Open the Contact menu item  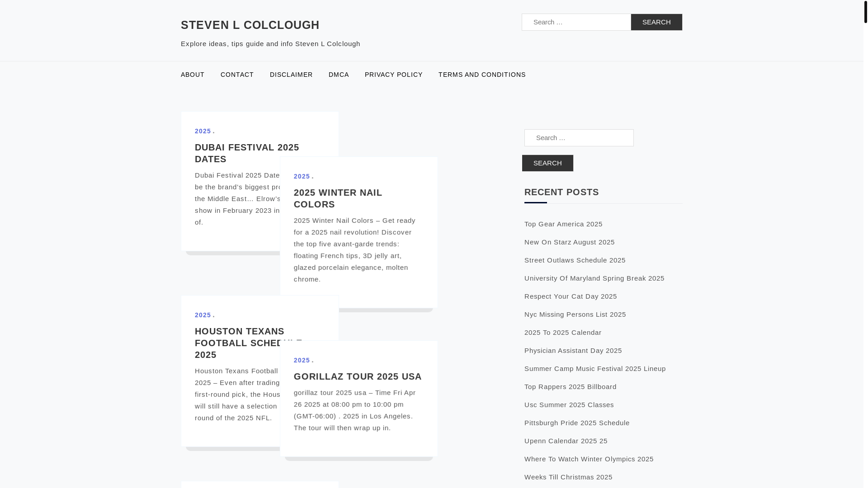[x=237, y=75]
